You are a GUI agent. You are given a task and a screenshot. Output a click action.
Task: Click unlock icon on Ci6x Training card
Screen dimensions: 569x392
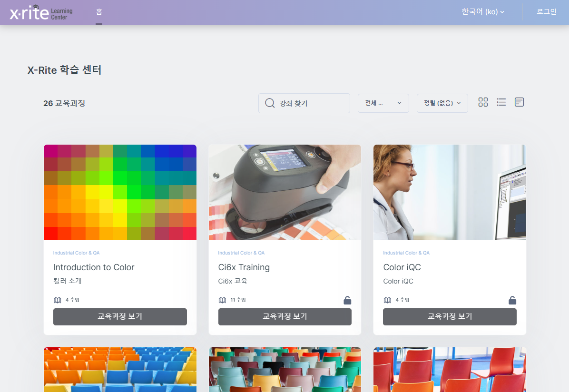[347, 300]
